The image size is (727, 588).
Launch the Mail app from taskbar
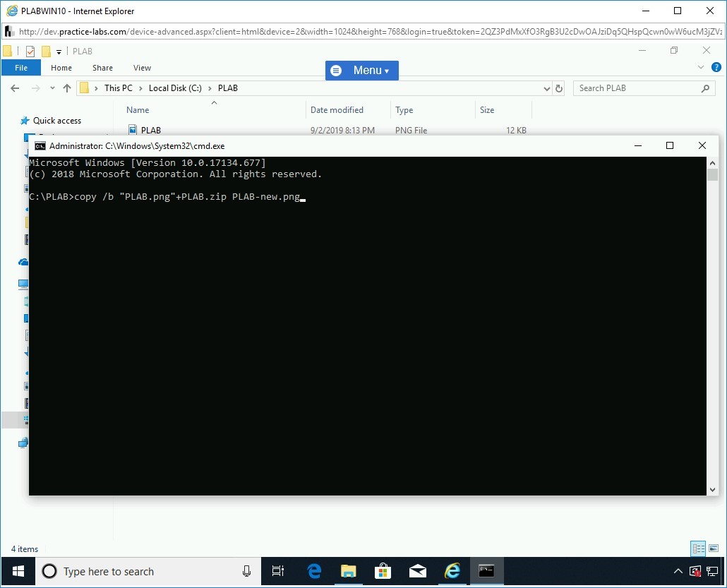tap(417, 571)
